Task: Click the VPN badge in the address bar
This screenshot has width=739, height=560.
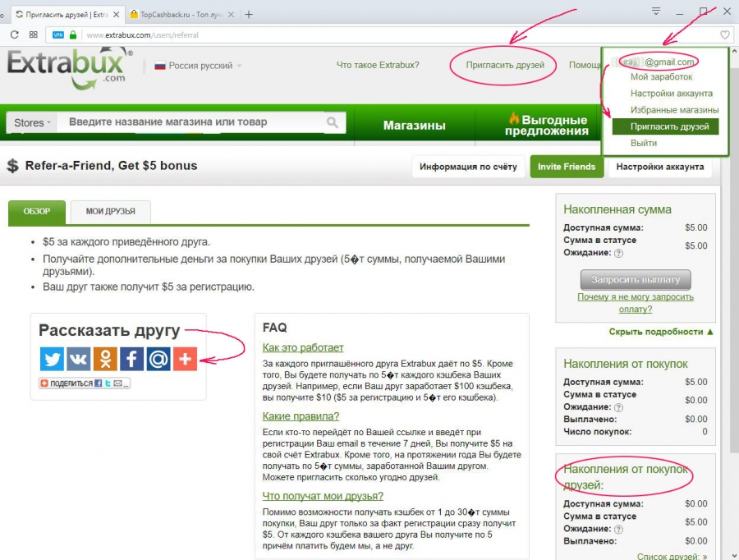Action: [58, 34]
